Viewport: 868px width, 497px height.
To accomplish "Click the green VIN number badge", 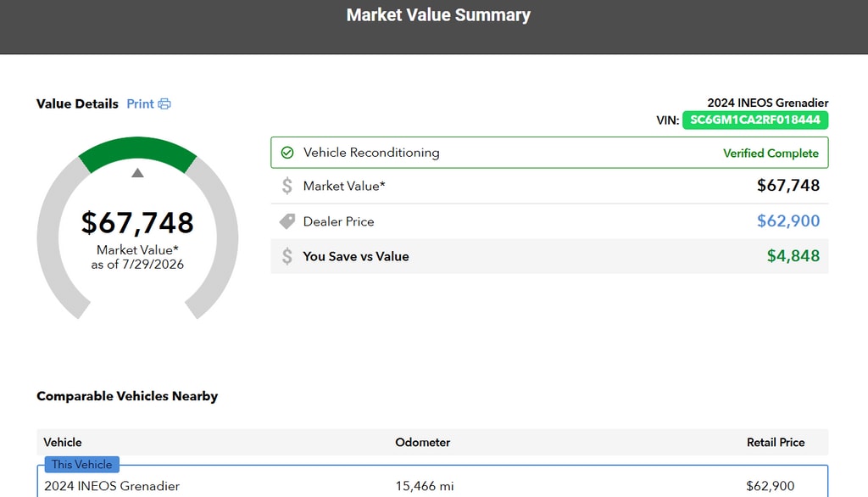I will click(755, 120).
